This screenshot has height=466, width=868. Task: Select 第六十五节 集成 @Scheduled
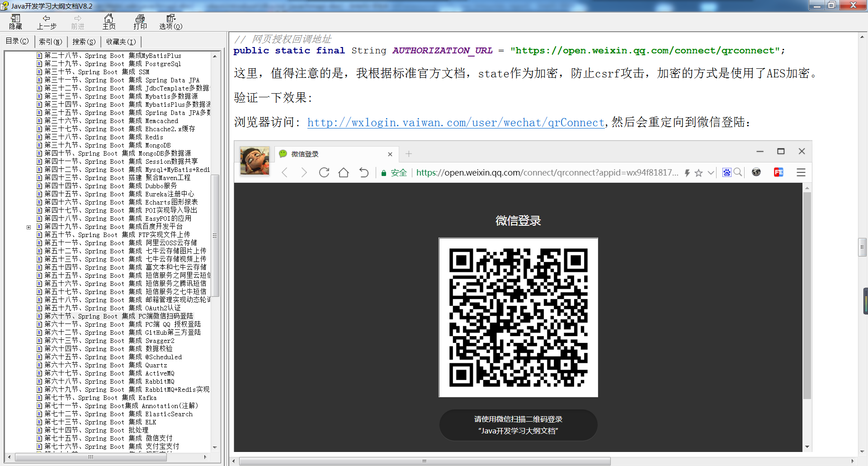coord(113,357)
